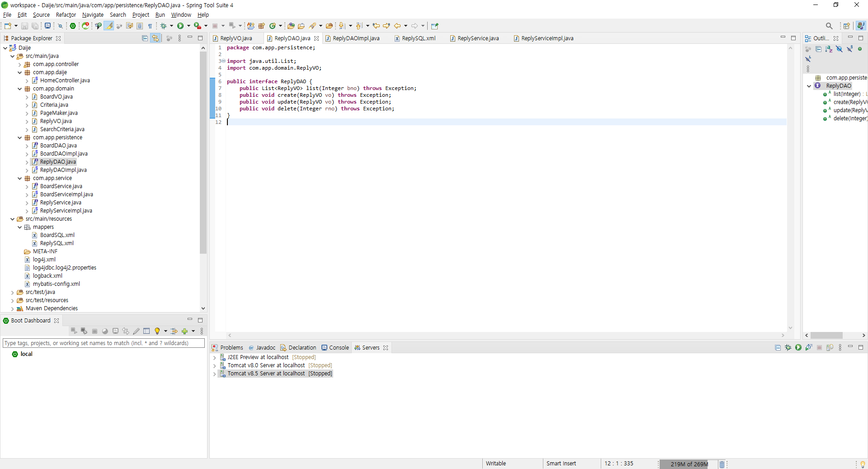The width and height of the screenshot is (868, 469).
Task: Click Back navigation yellow arrow
Action: click(x=397, y=26)
